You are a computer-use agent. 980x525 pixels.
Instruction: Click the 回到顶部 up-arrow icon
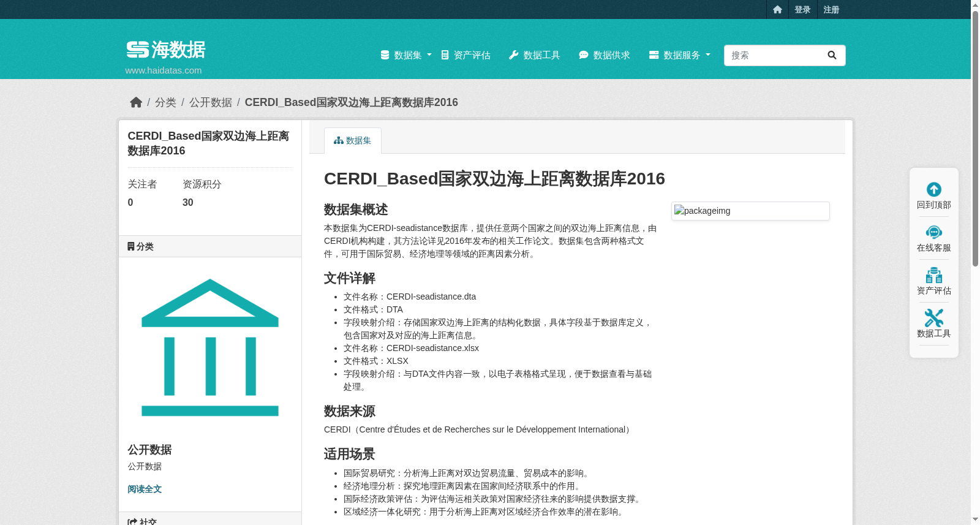934,189
